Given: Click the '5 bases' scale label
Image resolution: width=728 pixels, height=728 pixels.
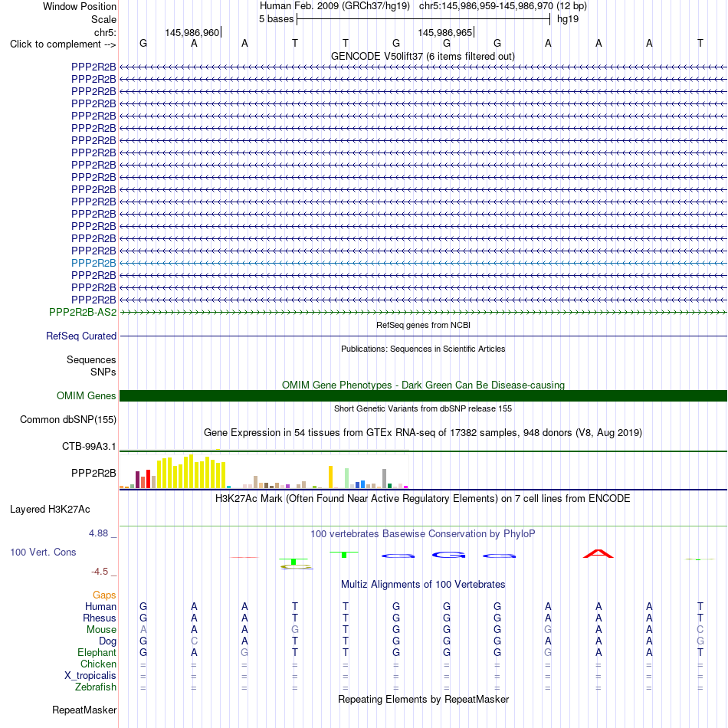Looking at the screenshot, I should tap(276, 19).
